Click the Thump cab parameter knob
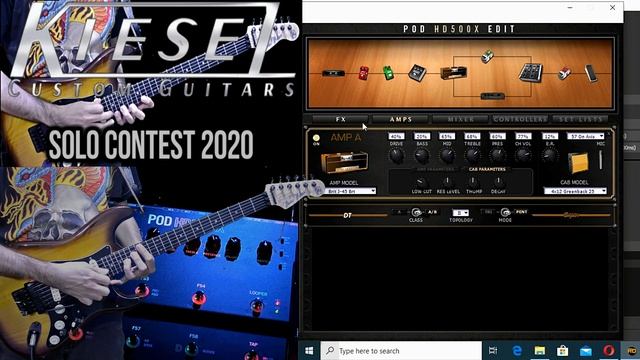Image resolution: width=640 pixels, height=360 pixels. [473, 181]
